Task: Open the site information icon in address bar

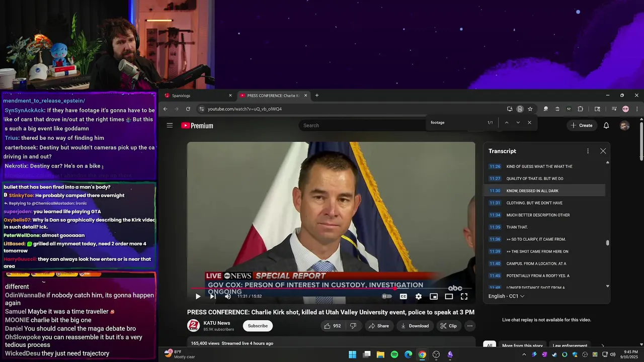Action: click(201, 109)
